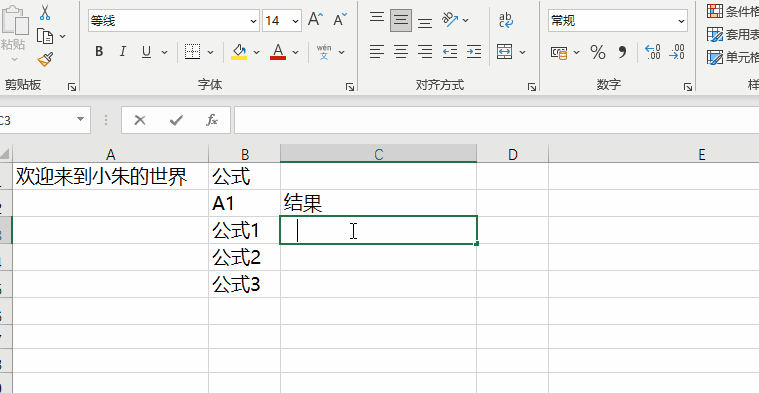Click inside the formula bar field

(497, 120)
